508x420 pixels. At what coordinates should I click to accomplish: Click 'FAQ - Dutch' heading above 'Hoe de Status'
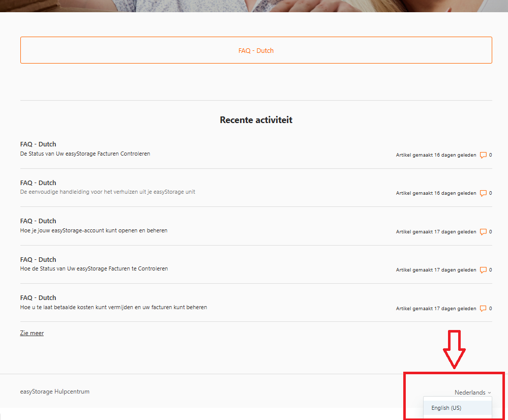tap(38, 259)
